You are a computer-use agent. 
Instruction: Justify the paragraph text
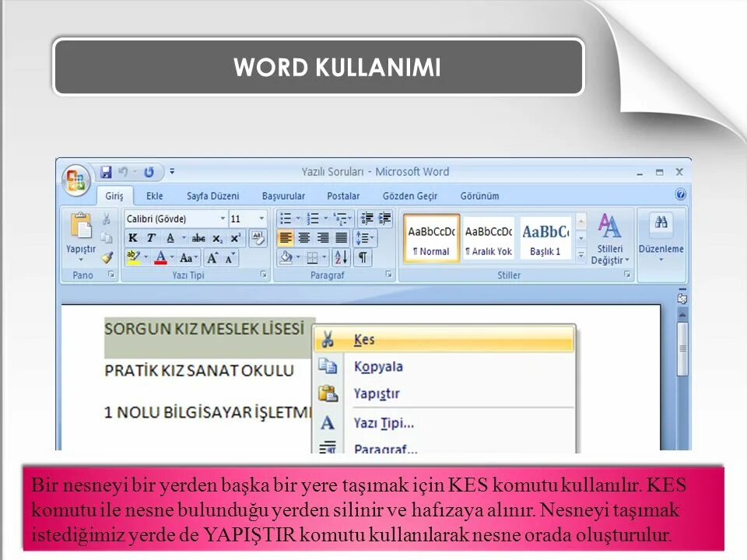[341, 238]
